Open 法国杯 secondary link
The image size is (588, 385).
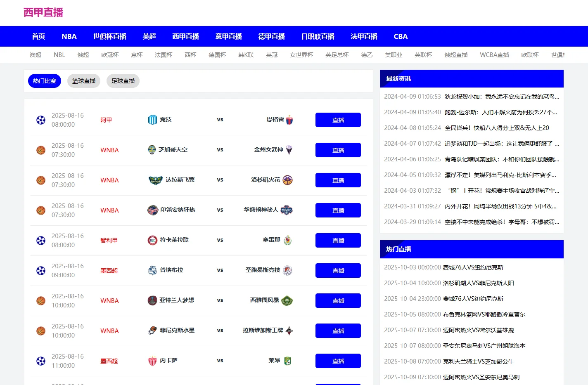tap(164, 55)
